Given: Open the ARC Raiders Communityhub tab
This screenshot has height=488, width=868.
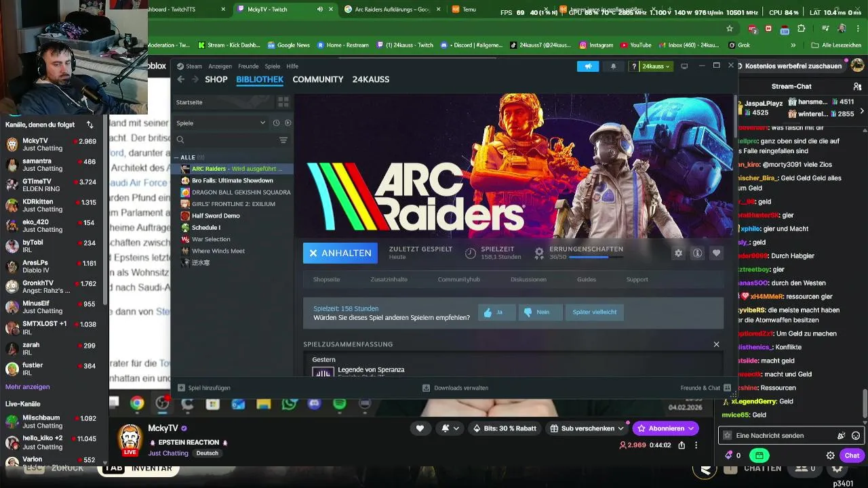Looking at the screenshot, I should pos(458,279).
